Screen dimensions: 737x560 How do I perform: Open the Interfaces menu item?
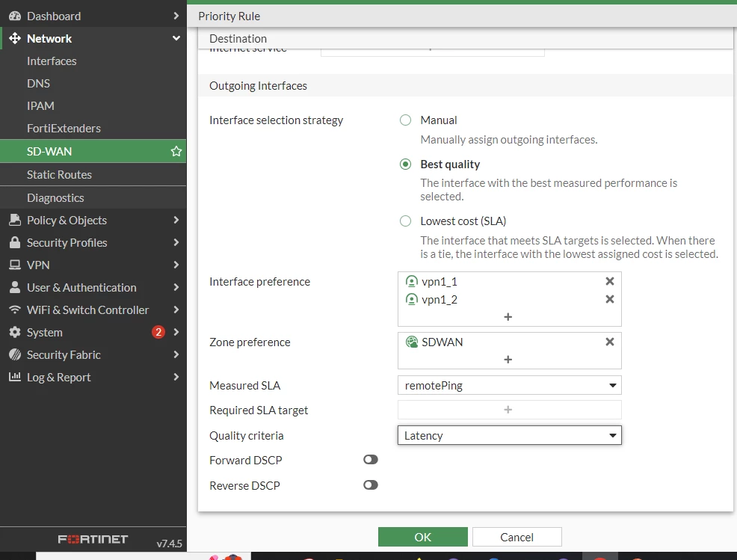tap(93, 61)
